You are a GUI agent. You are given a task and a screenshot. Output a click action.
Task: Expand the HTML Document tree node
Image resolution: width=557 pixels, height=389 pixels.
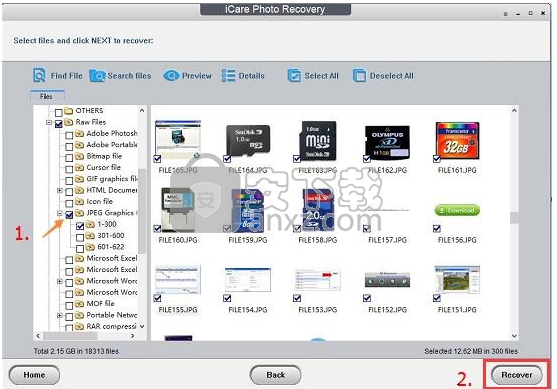pos(60,191)
